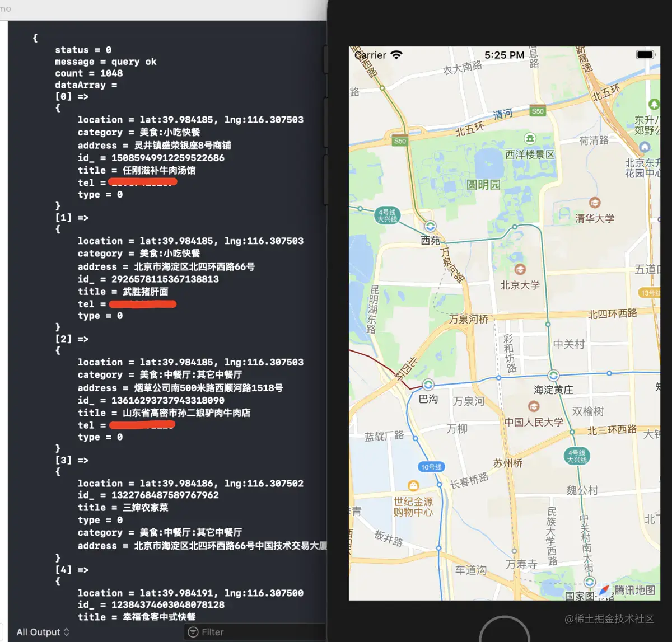Select the 国家图书馆 metro station icon
672x642 pixels.
(589, 583)
